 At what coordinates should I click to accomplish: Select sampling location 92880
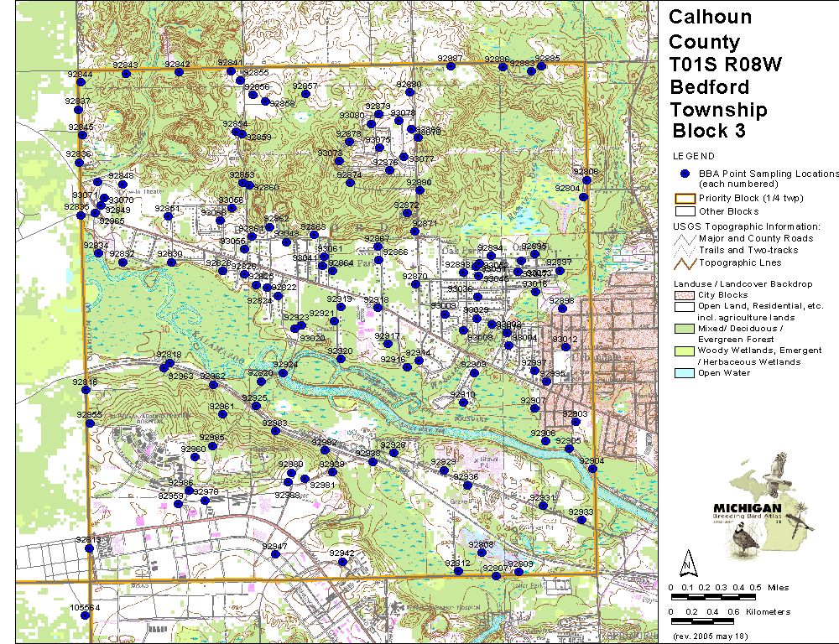[x=409, y=93]
